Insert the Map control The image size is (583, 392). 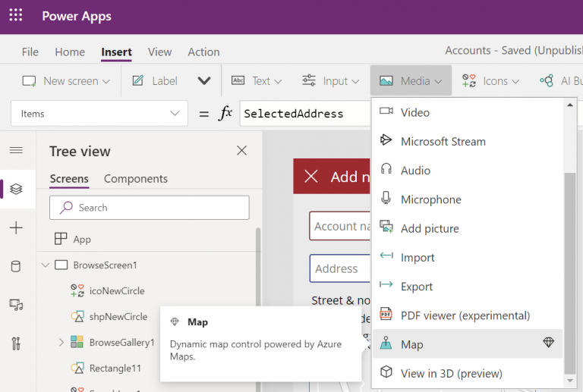click(x=468, y=343)
